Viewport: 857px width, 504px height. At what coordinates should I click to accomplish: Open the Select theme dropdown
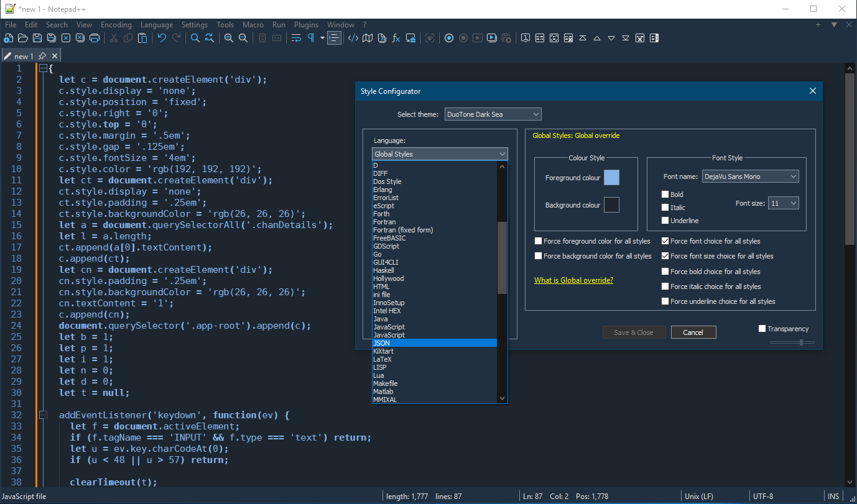(493, 114)
